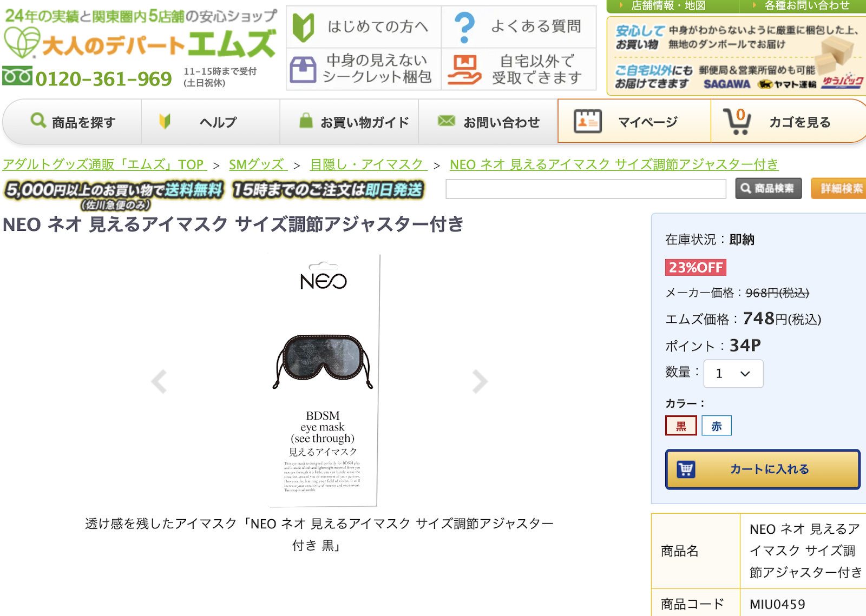Open the お買い物ガイド shopping guide menu
The width and height of the screenshot is (866, 616).
(x=354, y=122)
